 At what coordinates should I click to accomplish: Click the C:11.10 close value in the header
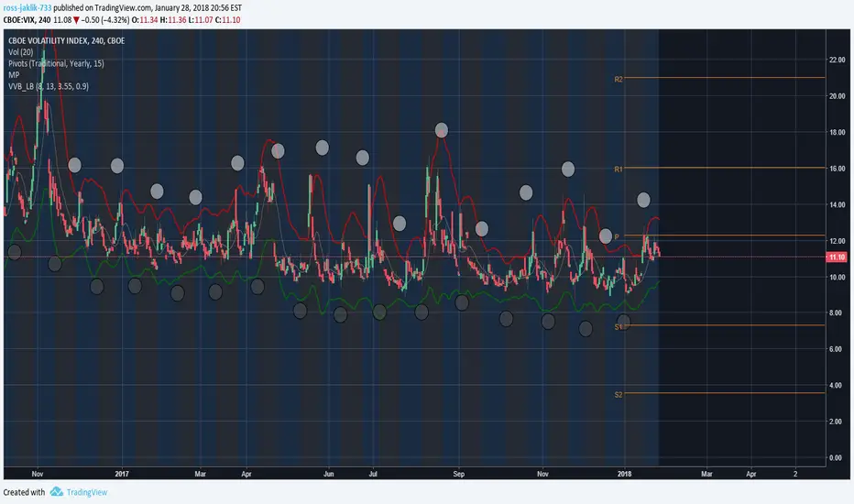coord(227,19)
